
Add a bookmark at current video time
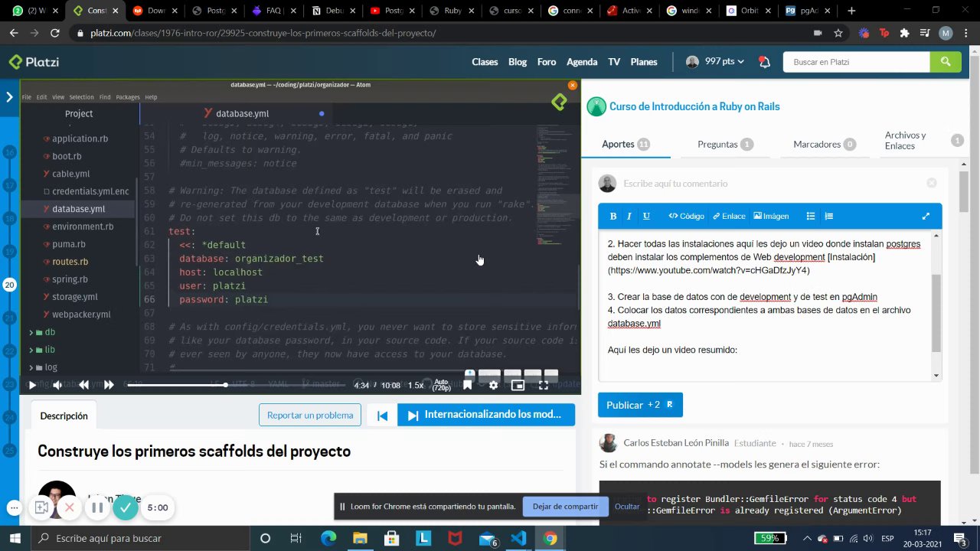tap(467, 385)
